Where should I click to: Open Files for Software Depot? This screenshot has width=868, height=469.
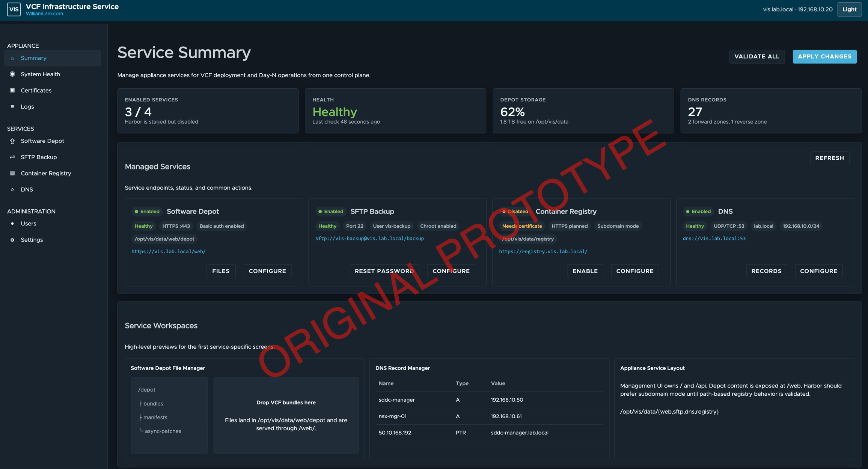point(221,271)
